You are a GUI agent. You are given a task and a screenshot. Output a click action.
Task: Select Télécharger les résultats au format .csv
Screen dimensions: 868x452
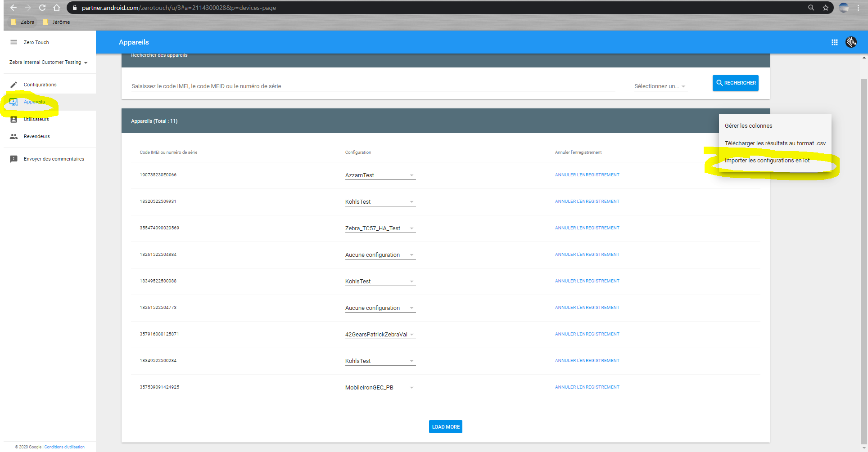(x=775, y=143)
